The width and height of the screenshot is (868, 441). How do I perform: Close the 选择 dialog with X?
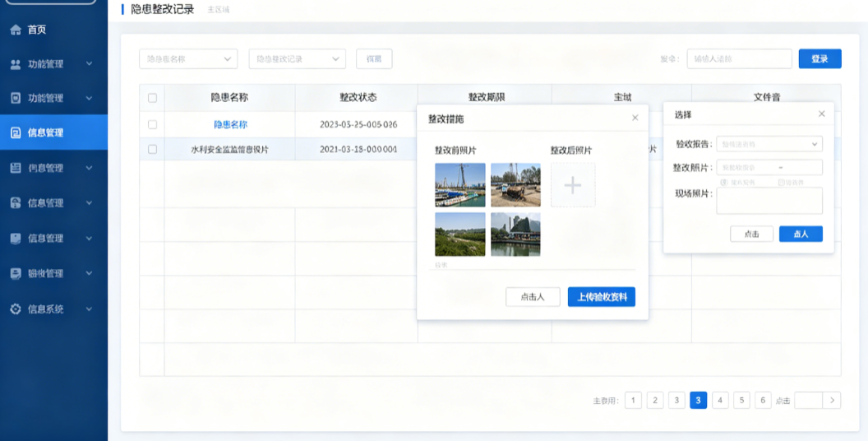click(821, 114)
